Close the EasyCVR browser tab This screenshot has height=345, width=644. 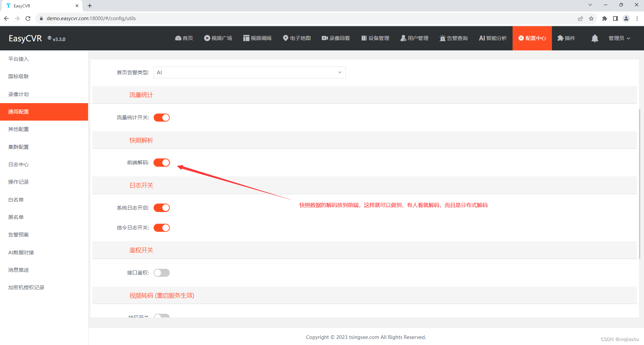(x=77, y=6)
